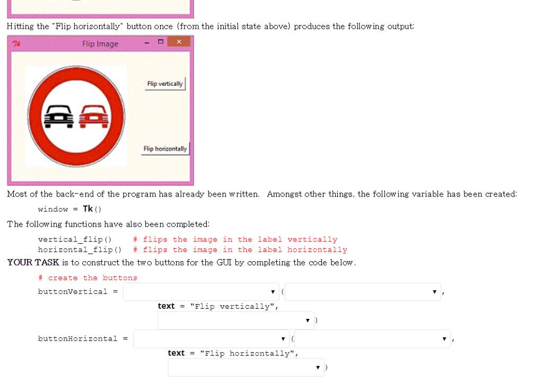Click the 'YOUR TASK' bold text
The height and width of the screenshot is (392, 543).
coord(33,262)
